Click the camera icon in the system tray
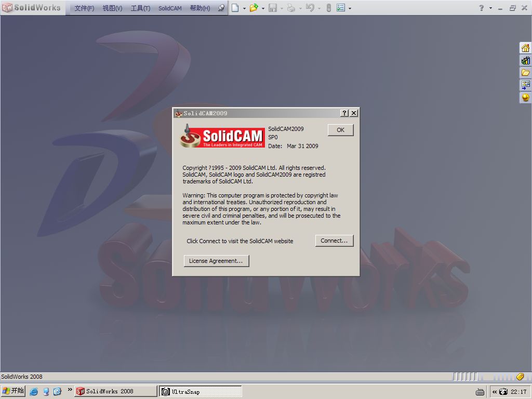Viewport: 532px width, 399px height. [503, 392]
